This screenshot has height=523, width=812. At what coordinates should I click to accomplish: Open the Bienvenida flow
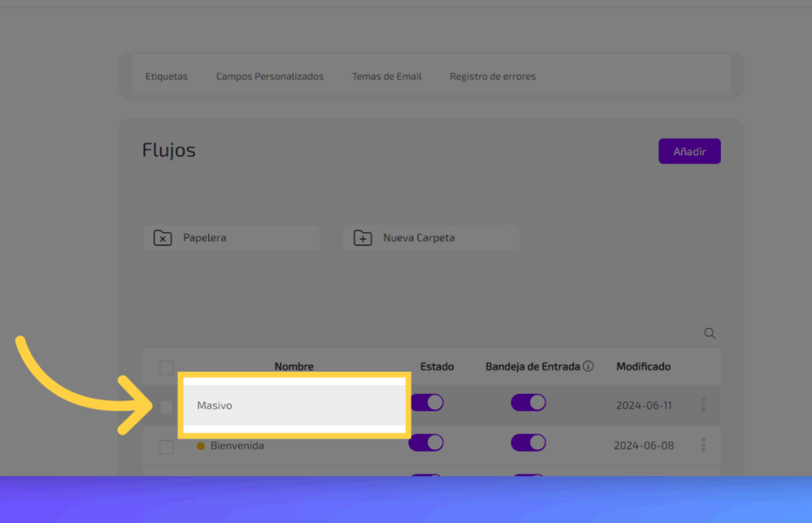pos(237,446)
